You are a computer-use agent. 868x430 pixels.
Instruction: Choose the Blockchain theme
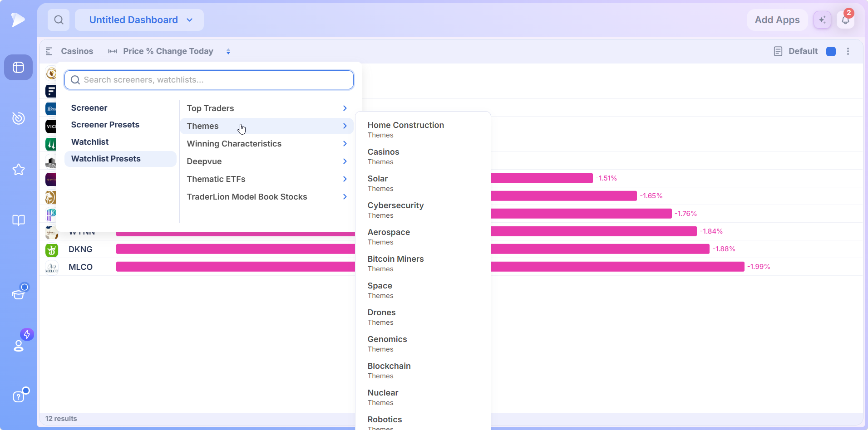(423, 371)
